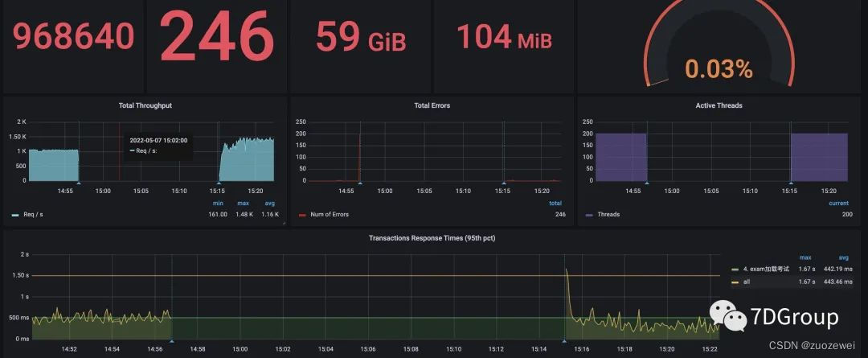Click the Req / s legend color line
Viewport: 868px width, 358px height.
15,215
